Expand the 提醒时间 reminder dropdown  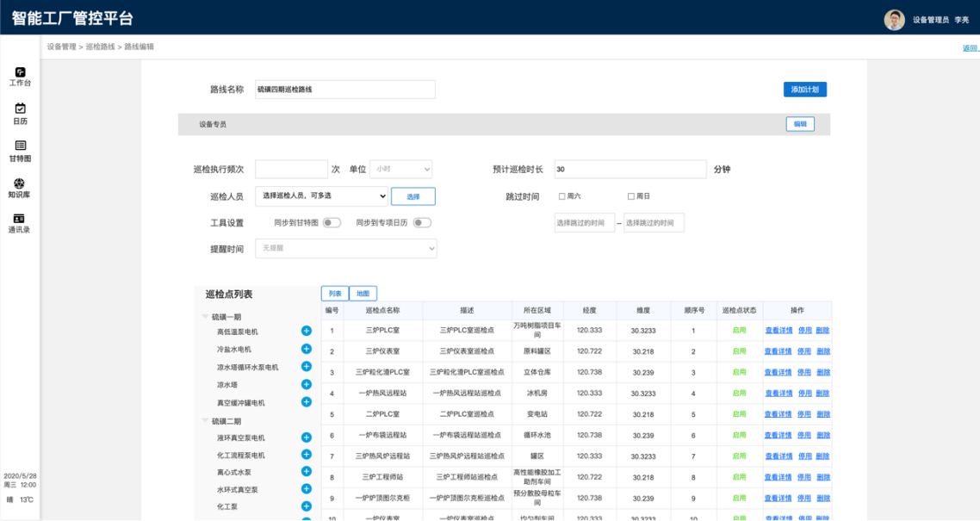(346, 248)
